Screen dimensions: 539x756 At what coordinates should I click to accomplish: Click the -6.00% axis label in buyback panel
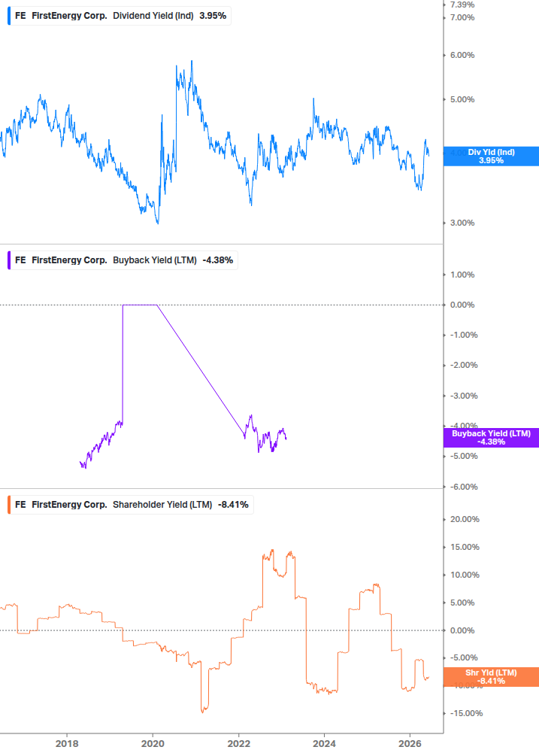[464, 487]
